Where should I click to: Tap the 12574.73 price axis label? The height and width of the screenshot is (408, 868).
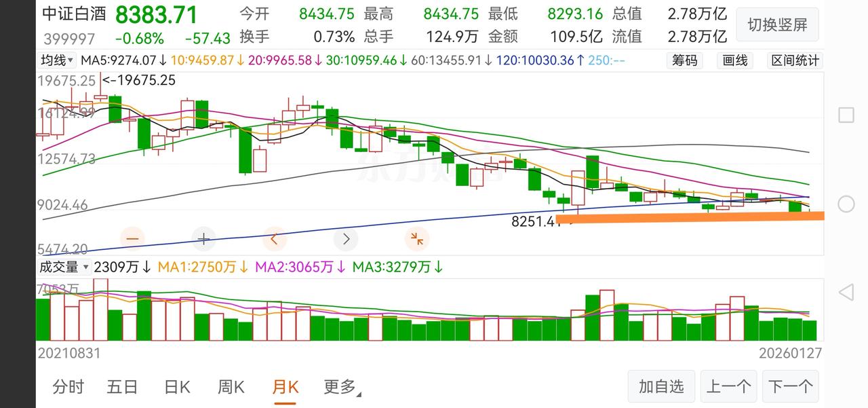click(x=67, y=159)
